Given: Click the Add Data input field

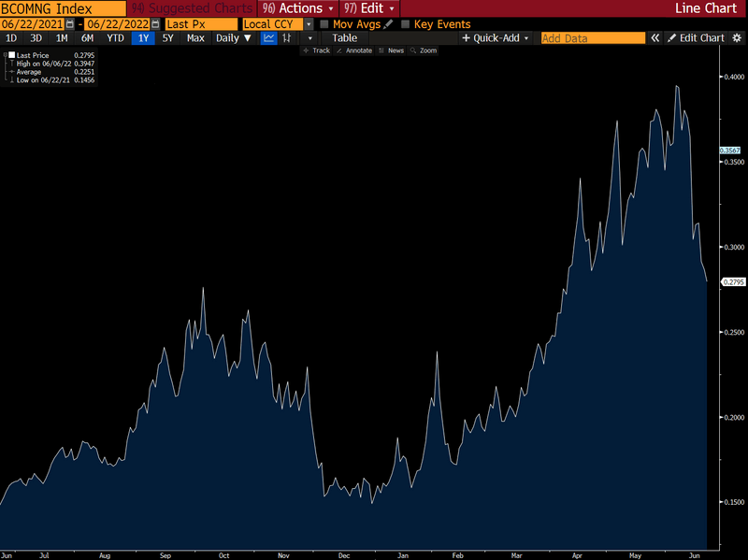Looking at the screenshot, I should click(x=593, y=38).
